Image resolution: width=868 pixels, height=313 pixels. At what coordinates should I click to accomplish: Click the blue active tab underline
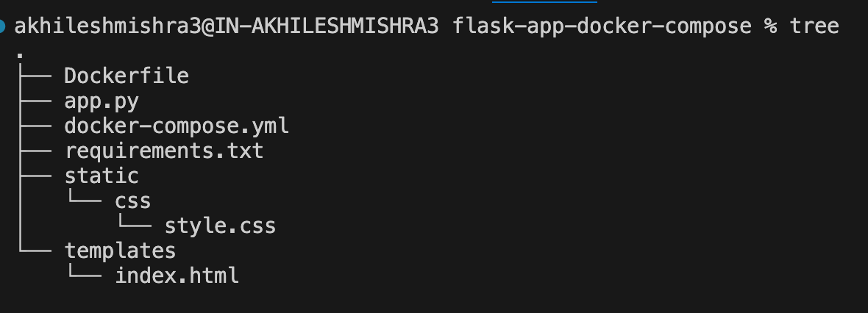click(x=544, y=1)
